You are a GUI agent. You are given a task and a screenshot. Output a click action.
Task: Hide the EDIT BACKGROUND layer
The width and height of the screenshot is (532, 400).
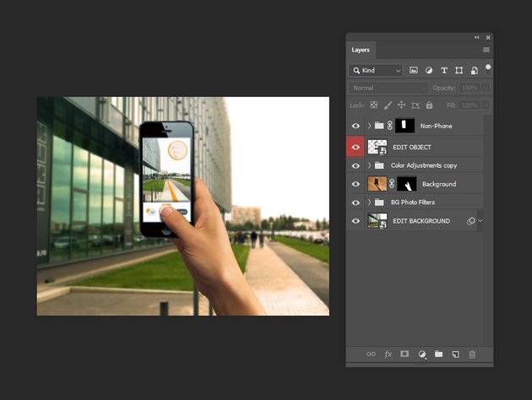pos(356,221)
